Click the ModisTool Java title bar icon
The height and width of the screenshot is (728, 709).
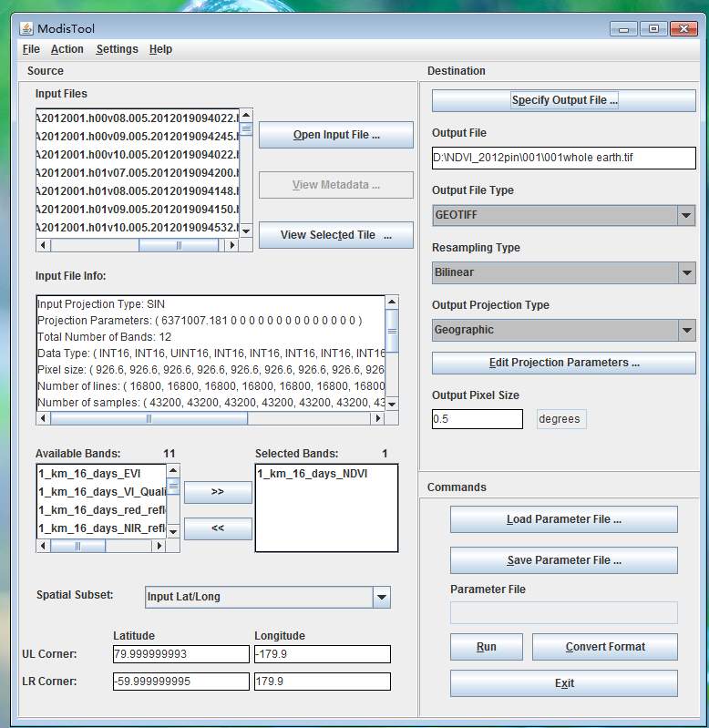pos(26,29)
